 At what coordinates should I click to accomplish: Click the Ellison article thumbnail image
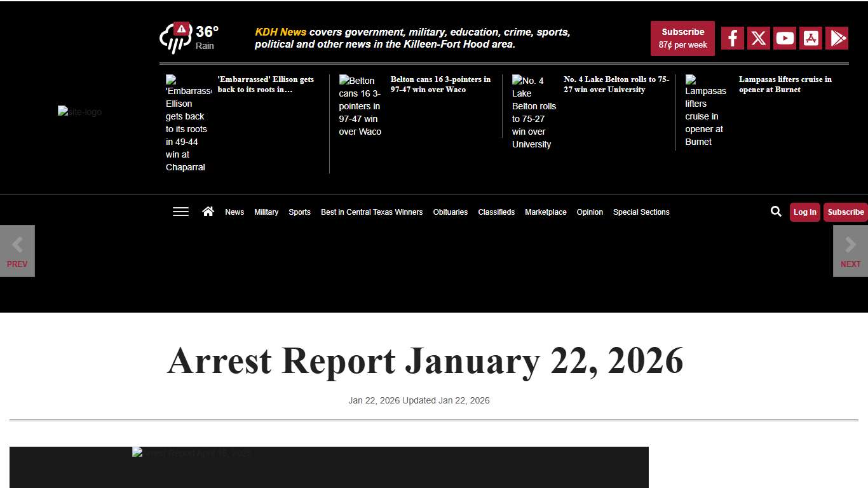point(186,123)
